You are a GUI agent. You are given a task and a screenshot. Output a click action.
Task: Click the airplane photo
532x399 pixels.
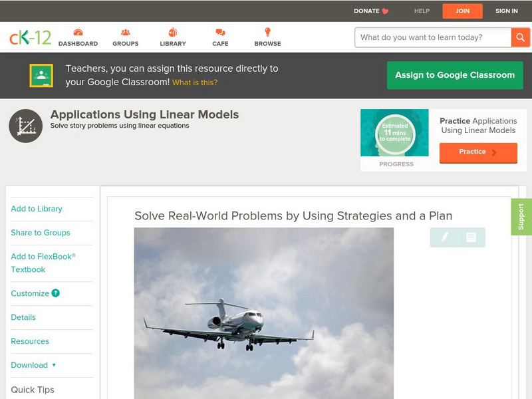(x=263, y=313)
